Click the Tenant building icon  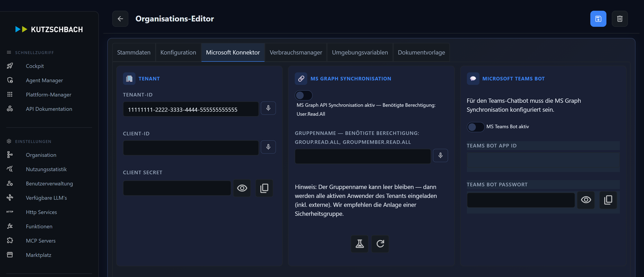129,79
